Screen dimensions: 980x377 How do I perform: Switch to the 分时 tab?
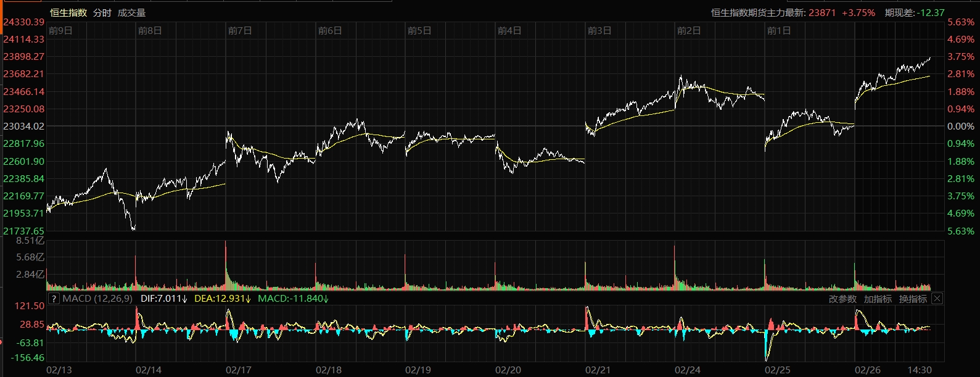(x=102, y=12)
